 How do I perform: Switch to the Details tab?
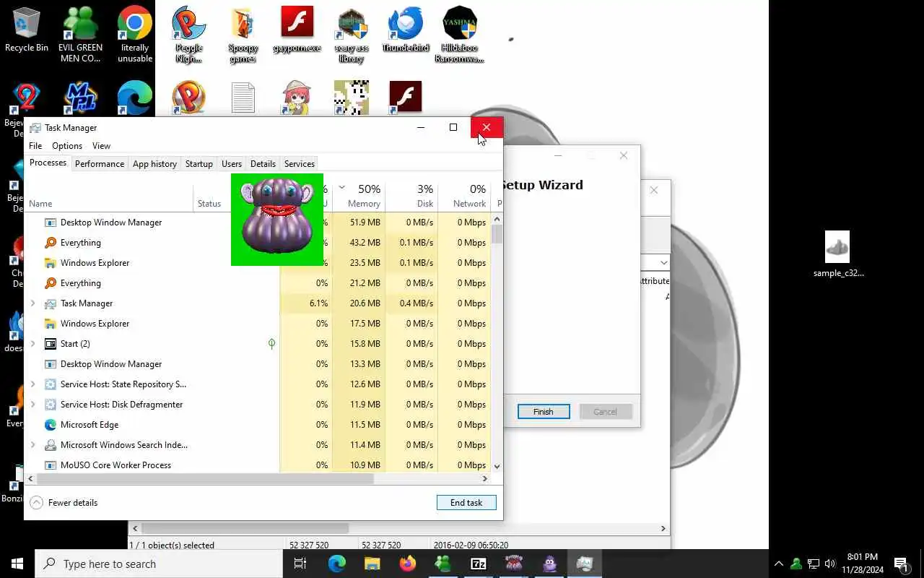click(x=263, y=164)
